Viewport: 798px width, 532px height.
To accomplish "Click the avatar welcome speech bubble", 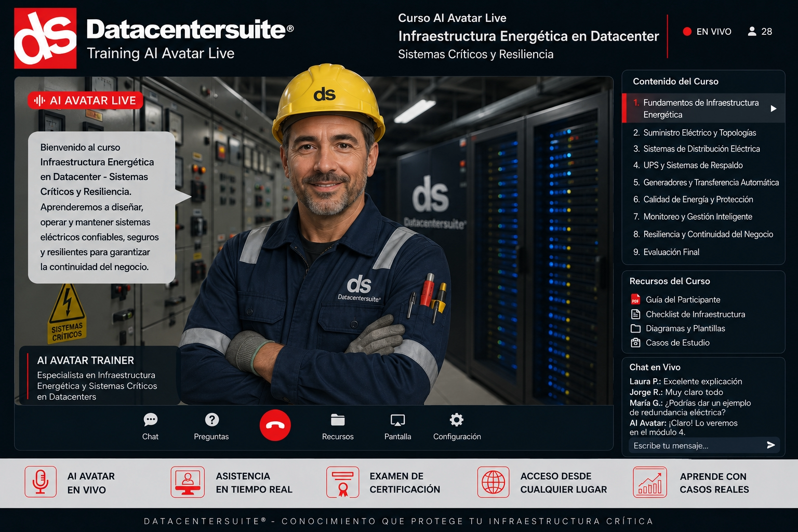I will coord(102,207).
